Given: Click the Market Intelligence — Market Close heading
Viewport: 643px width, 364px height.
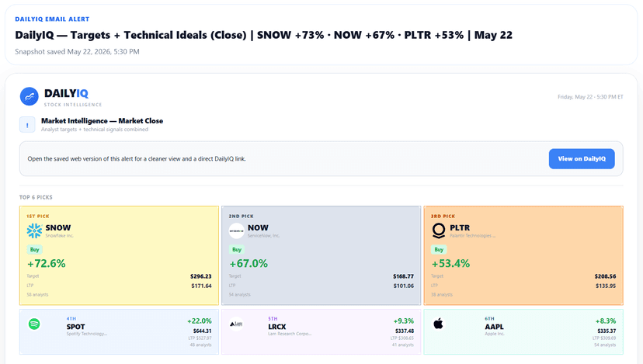Looking at the screenshot, I should coord(102,121).
